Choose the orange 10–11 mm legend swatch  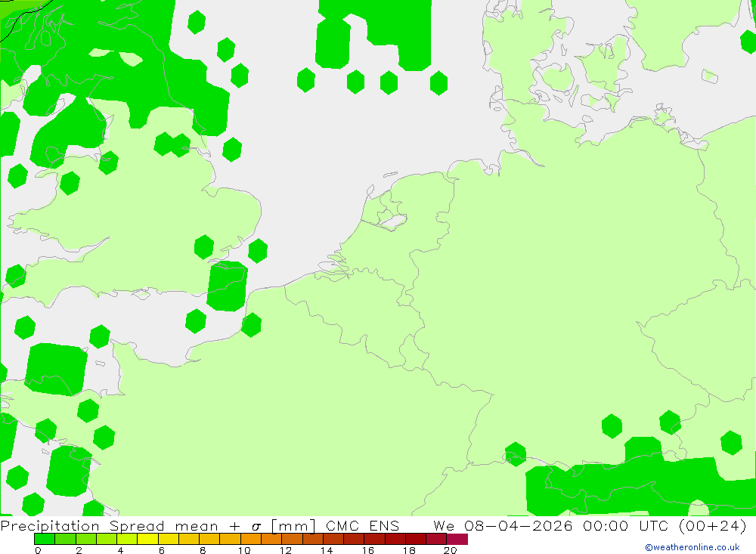(251, 539)
